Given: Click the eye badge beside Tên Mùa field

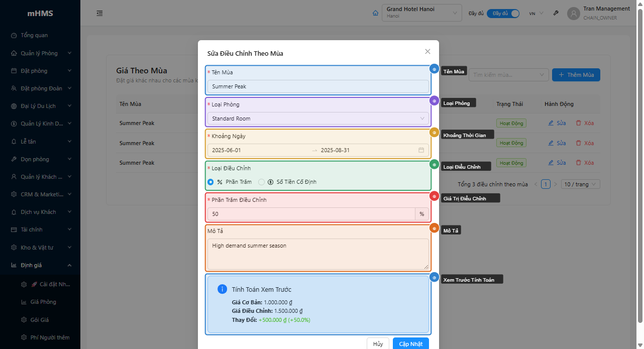Looking at the screenshot, I should click(x=435, y=69).
